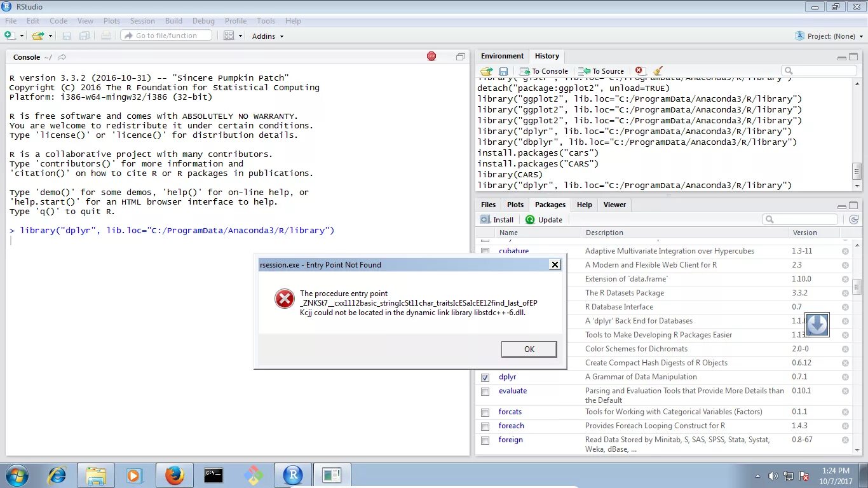Remove the dplyr package via its X icon
The image size is (868, 488).
coord(845,377)
